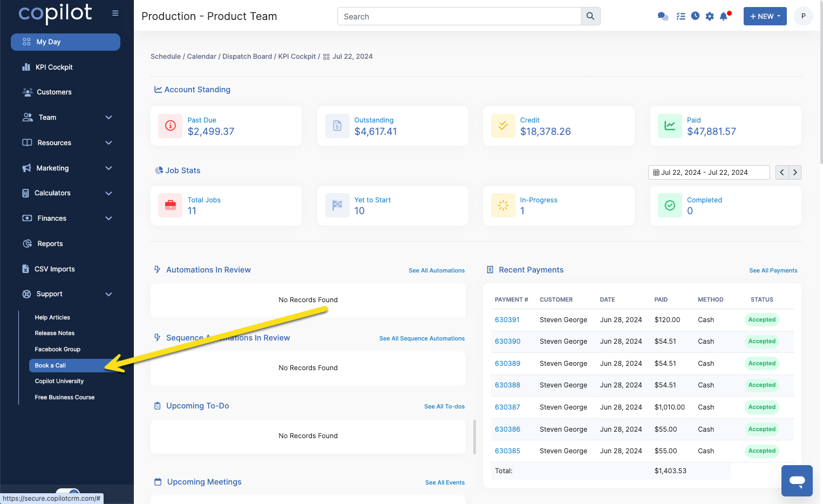Expand the Finances menu chevron

coord(108,219)
